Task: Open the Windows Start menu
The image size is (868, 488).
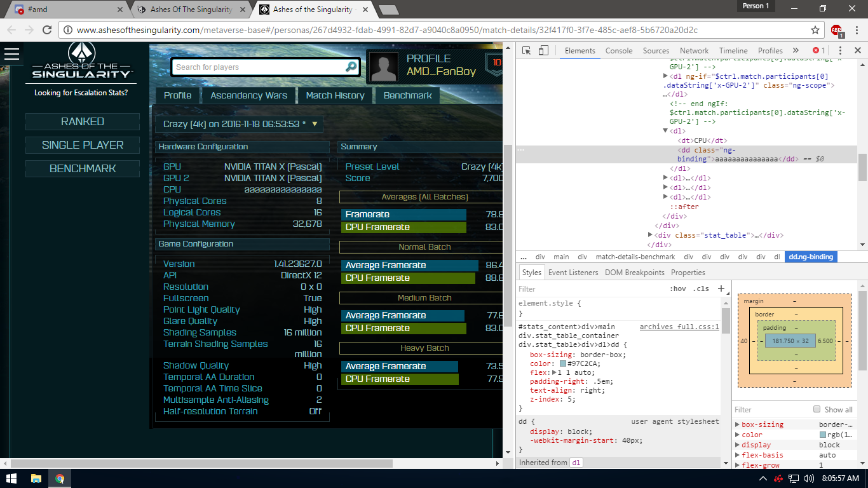Action: (x=11, y=478)
